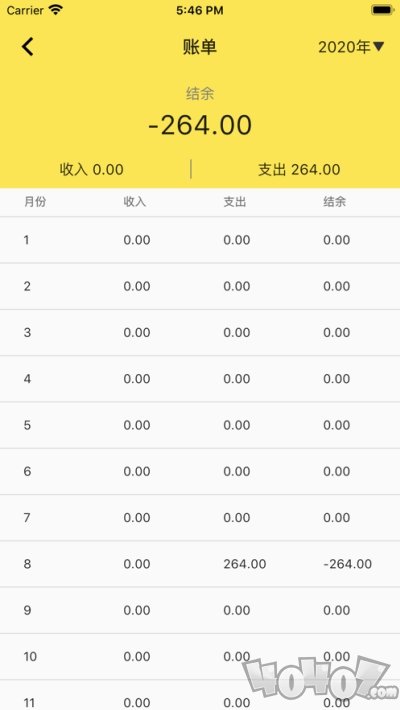Open month 3 row
Viewport: 400px width, 710px height.
(200, 333)
